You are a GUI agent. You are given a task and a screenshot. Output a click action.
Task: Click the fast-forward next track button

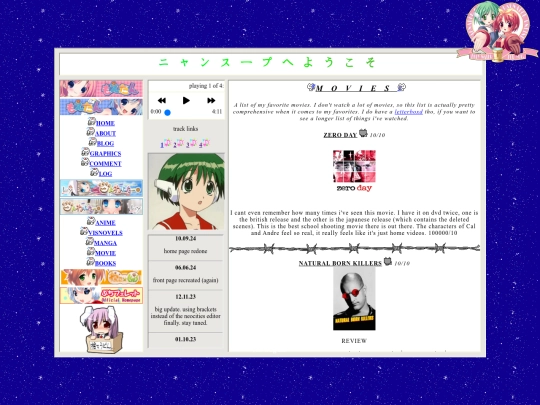point(211,101)
